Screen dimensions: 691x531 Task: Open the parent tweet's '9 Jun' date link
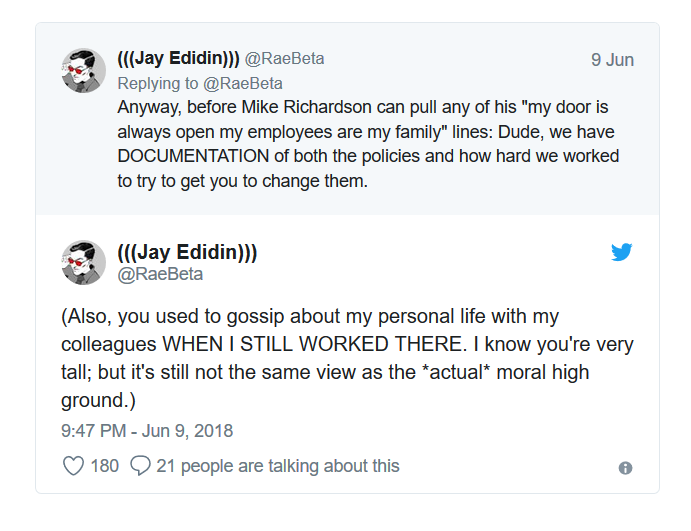point(612,60)
